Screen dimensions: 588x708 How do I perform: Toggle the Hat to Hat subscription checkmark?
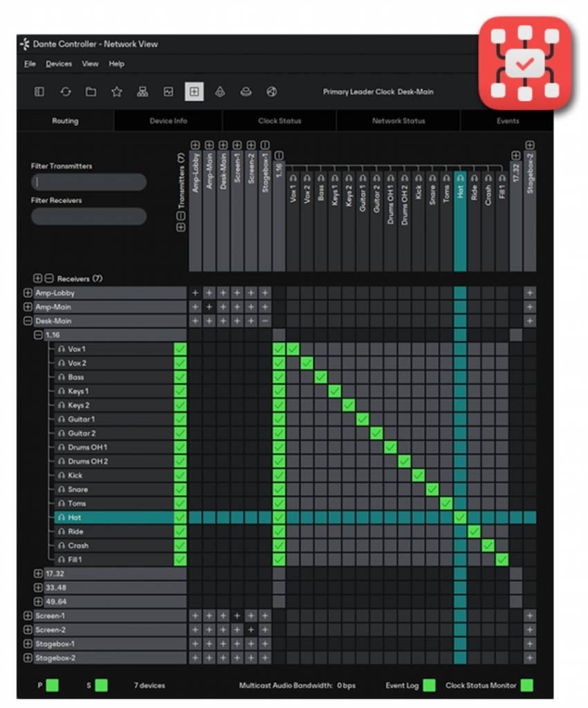point(460,517)
